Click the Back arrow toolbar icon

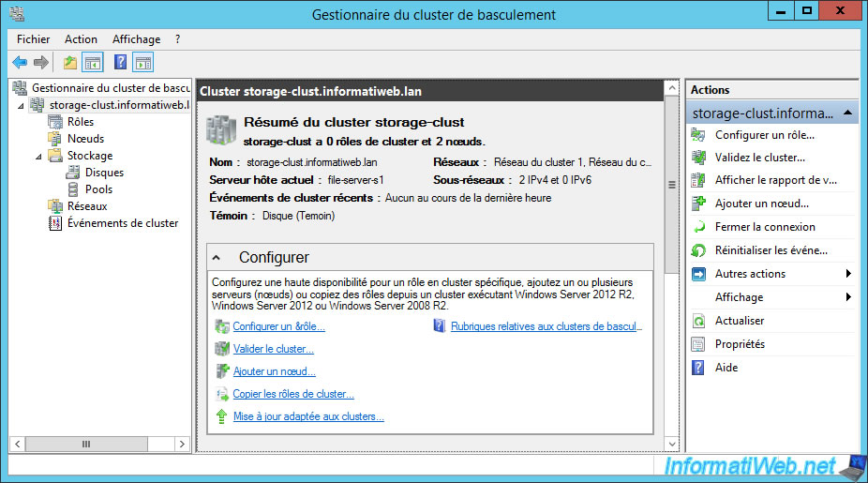[20, 62]
